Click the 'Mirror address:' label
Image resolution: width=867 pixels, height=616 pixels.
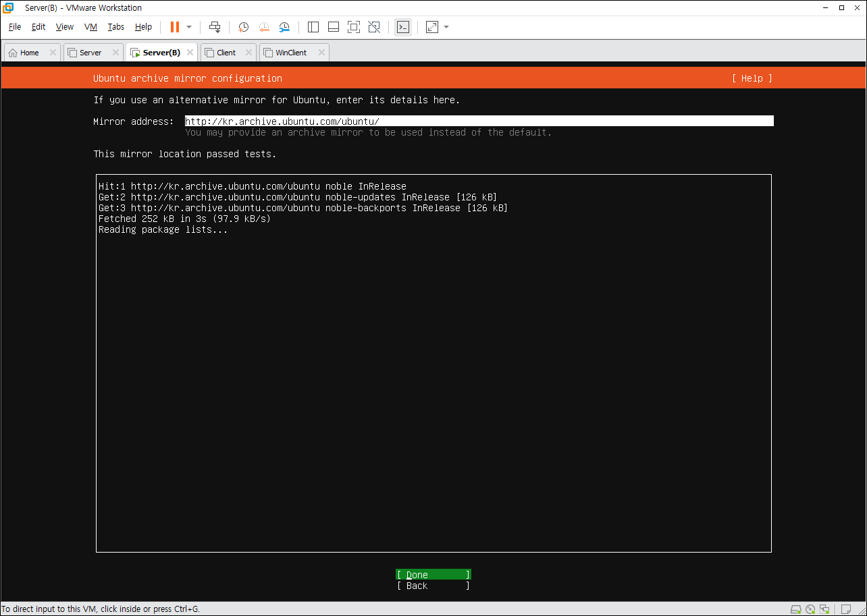[x=134, y=121]
